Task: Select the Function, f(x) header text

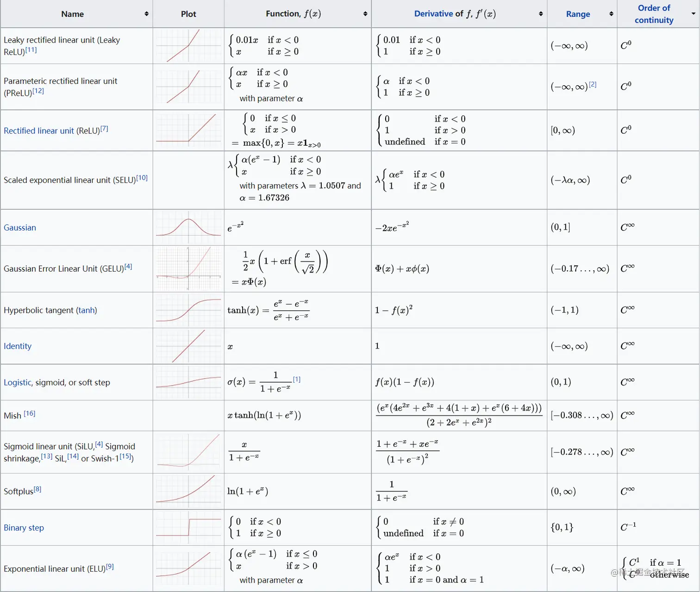Action: click(293, 14)
